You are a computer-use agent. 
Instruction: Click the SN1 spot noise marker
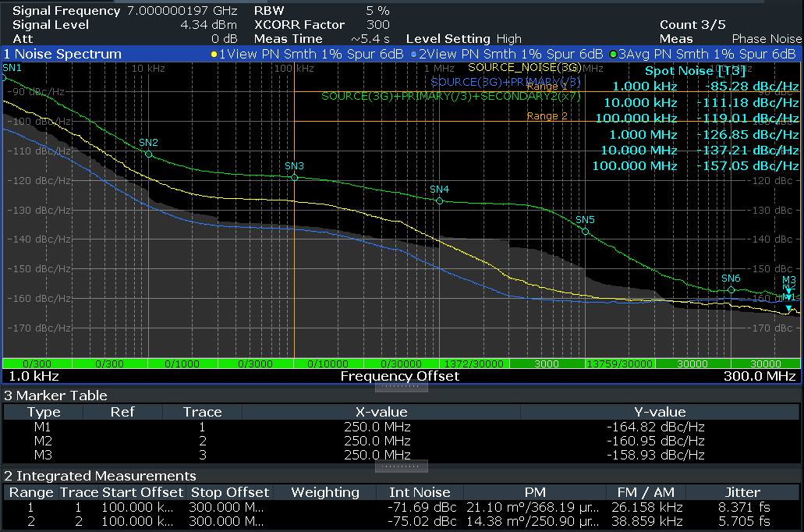[4, 77]
